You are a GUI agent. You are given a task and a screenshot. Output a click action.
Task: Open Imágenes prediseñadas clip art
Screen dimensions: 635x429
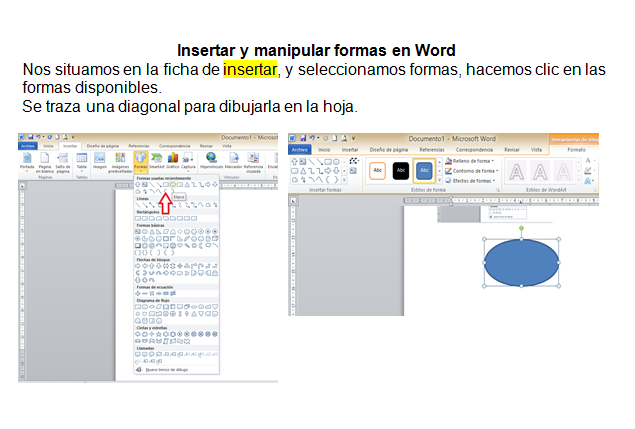pos(120,158)
